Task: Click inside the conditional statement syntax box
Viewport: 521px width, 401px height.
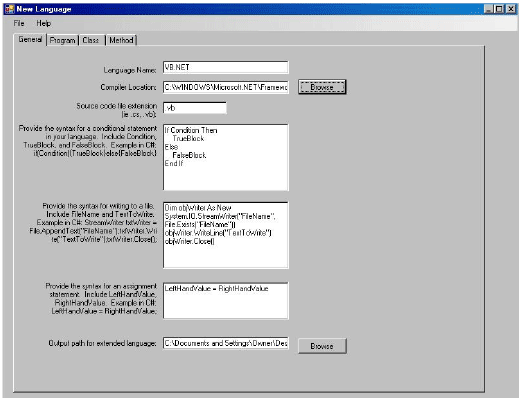Action: point(226,157)
